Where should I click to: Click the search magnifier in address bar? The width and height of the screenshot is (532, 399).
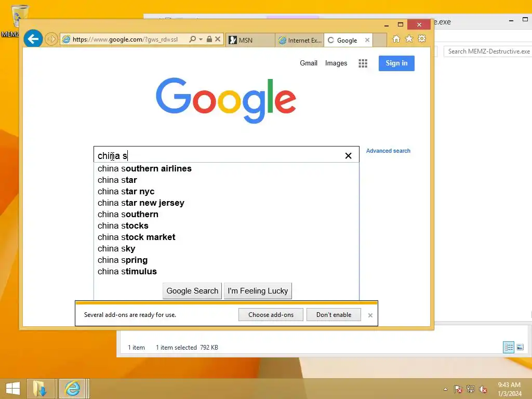(192, 39)
